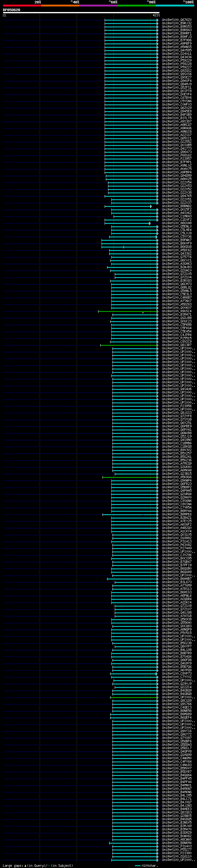Select the UniRef100_D0EYF4 label
This screenshot has width=197, height=868.
point(176,94)
